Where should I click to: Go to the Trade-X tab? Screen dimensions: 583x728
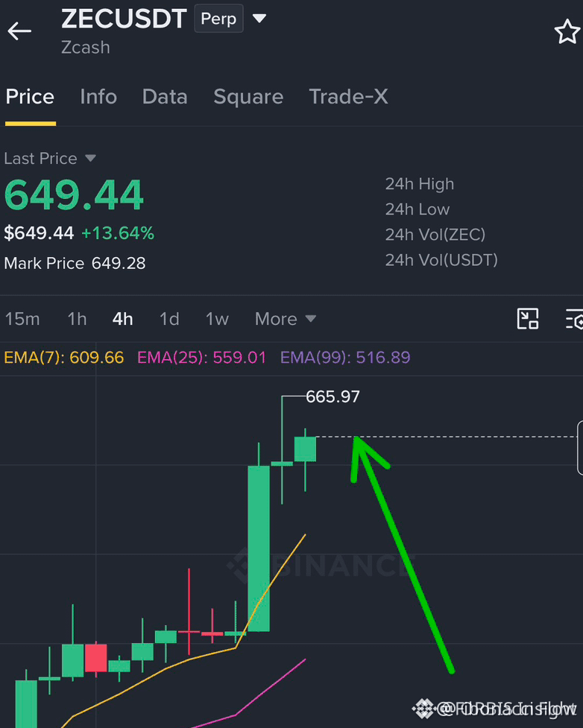348,97
